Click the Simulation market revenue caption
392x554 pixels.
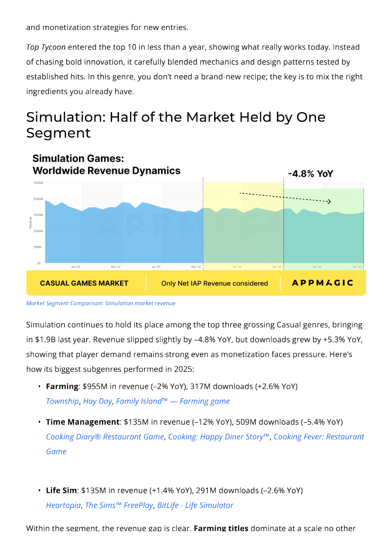pos(101,303)
